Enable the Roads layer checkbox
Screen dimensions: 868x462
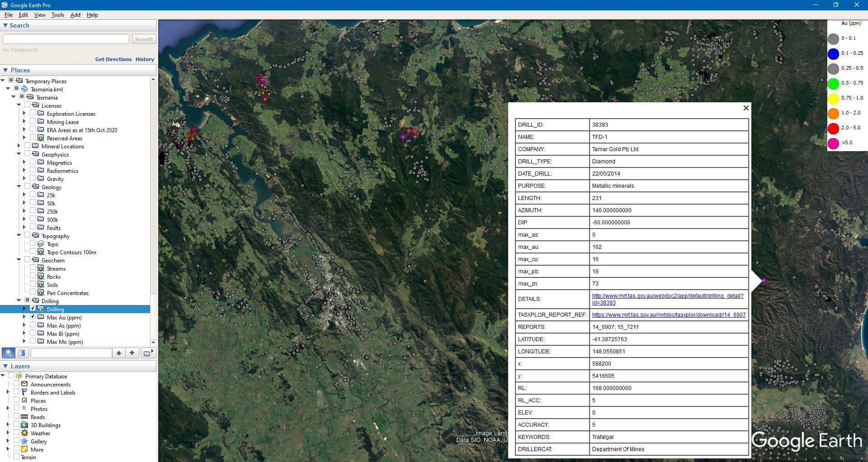17,416
